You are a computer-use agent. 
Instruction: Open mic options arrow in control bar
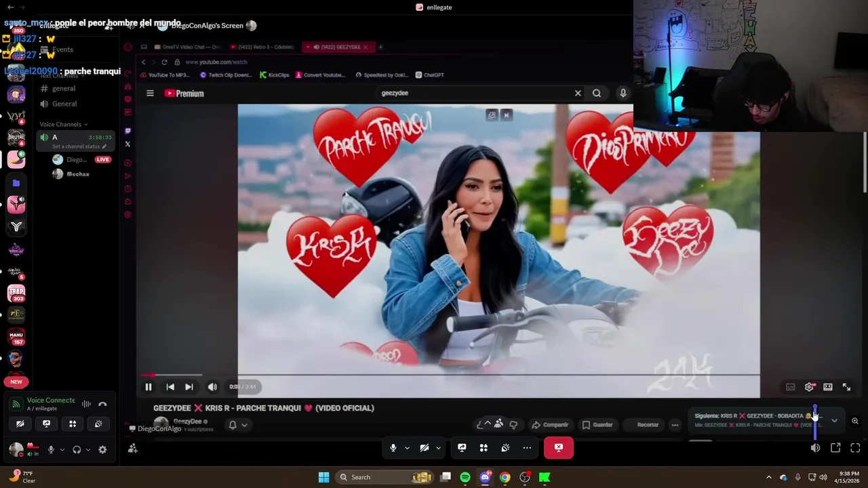click(x=407, y=447)
